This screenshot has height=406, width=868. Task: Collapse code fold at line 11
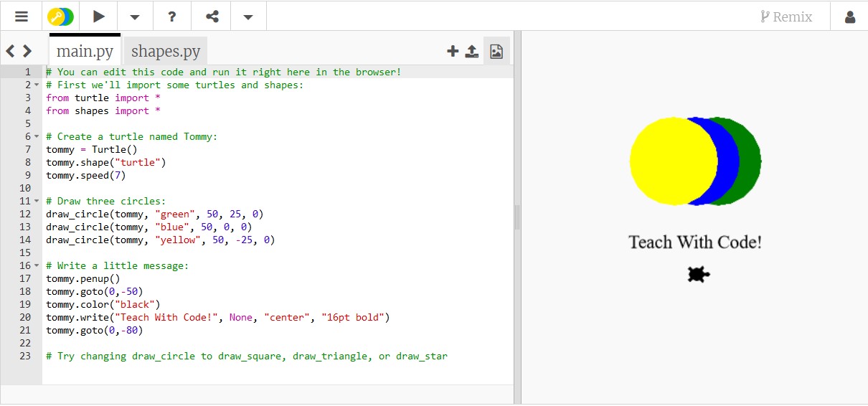point(37,201)
